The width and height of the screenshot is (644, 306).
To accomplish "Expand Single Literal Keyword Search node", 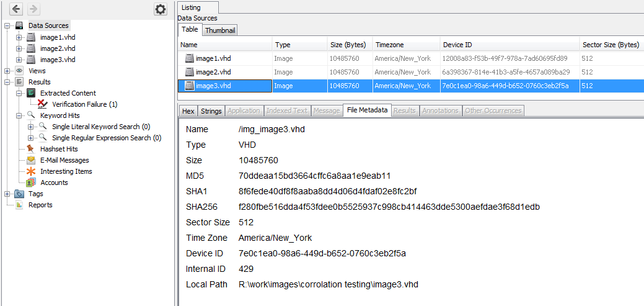I will (x=30, y=127).
